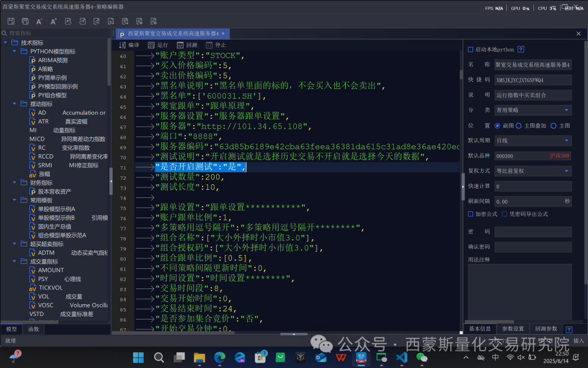This screenshot has width=588, height=368.
Task: Select the TICKVOL indicator icon
Action: (x=33, y=288)
